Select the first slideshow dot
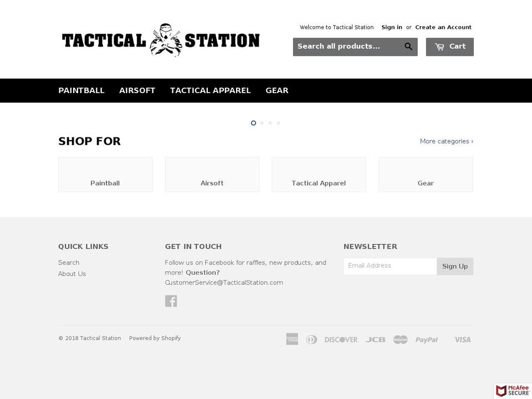532x399 pixels. point(253,123)
